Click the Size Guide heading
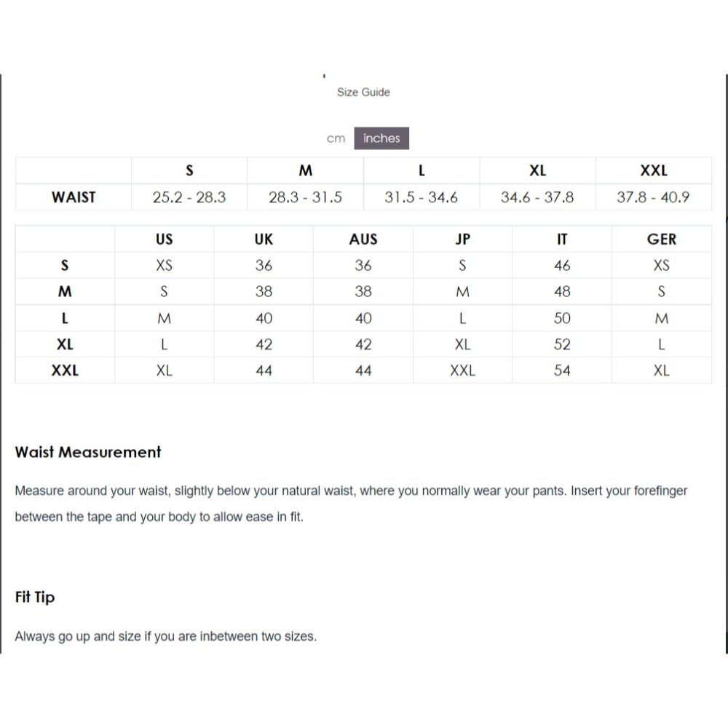Image resolution: width=728 pixels, height=728 pixels. pyautogui.click(x=363, y=92)
